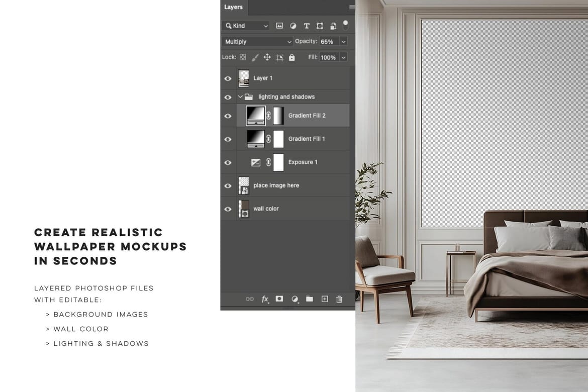Filter layers by adjustment layers icon
The height and width of the screenshot is (392, 588).
click(293, 26)
